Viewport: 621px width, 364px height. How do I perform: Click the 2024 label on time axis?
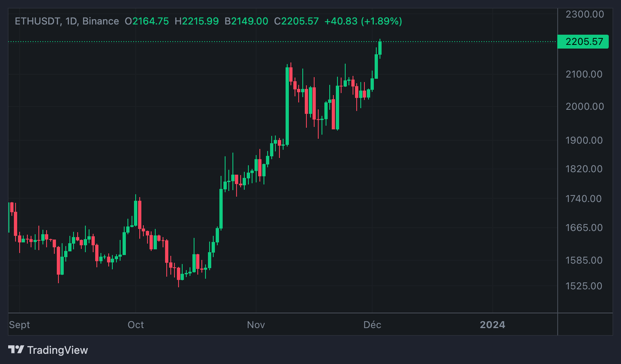point(492,325)
